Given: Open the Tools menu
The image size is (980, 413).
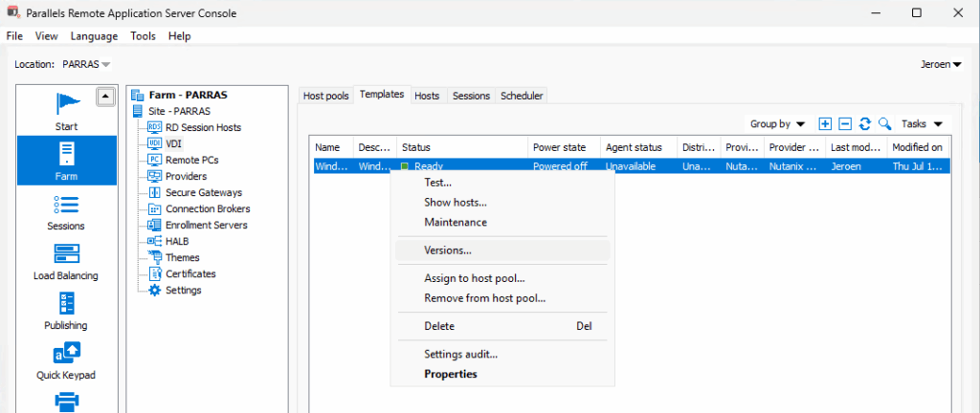Looking at the screenshot, I should point(144,36).
